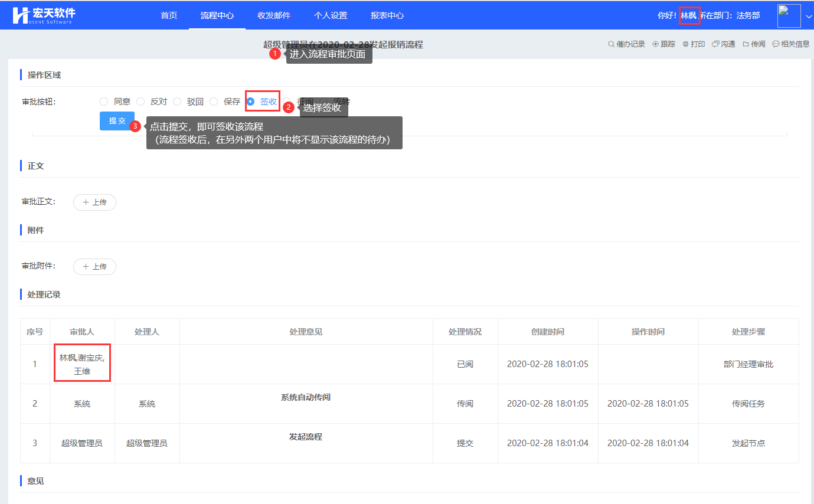Viewport: 814px width, 504px height.
Task: Click the 跟踪 (track) icon
Action: pyautogui.click(x=655, y=44)
